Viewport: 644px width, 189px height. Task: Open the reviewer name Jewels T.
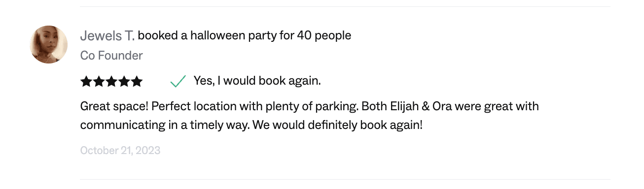107,36
